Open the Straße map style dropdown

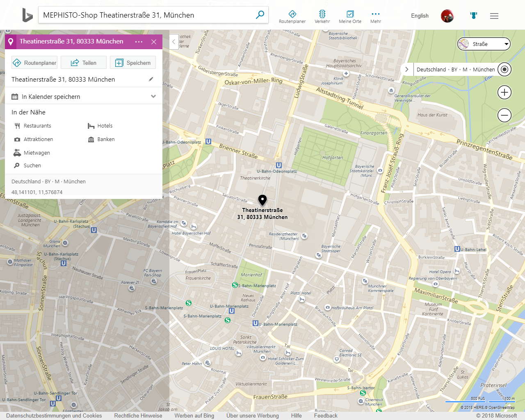pyautogui.click(x=484, y=44)
